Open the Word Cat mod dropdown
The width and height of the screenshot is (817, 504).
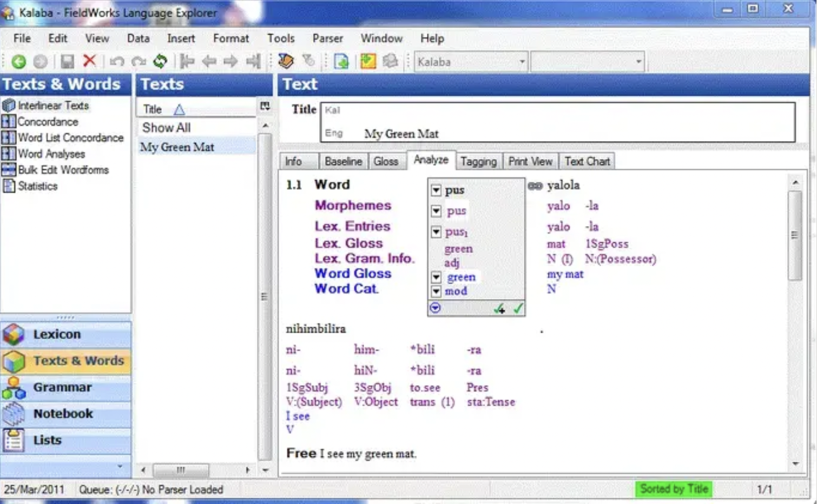coord(436,291)
